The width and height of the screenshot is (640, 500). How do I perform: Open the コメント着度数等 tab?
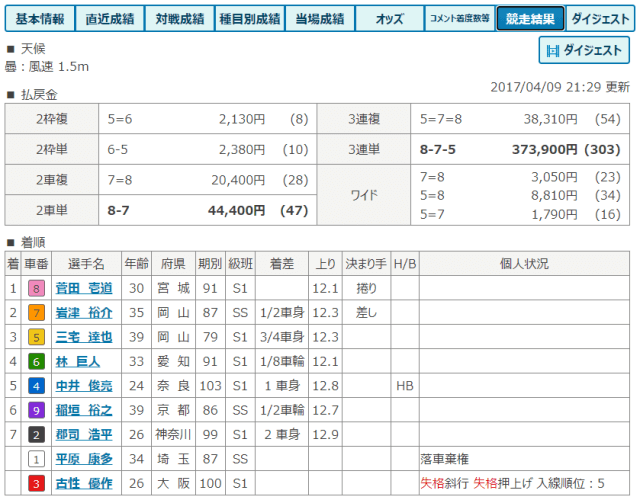pyautogui.click(x=459, y=18)
